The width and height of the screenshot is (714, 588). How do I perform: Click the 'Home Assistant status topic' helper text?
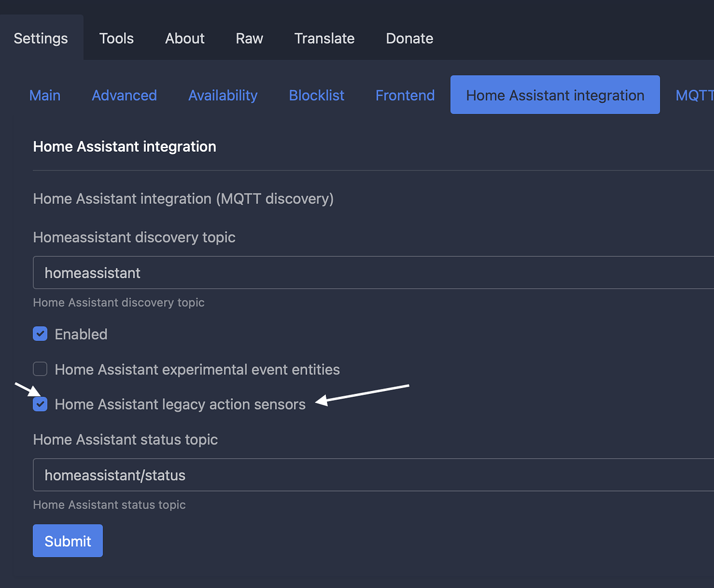pos(109,505)
